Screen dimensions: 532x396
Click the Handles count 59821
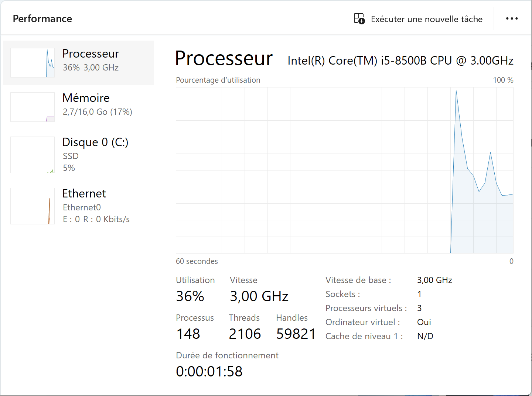click(296, 334)
